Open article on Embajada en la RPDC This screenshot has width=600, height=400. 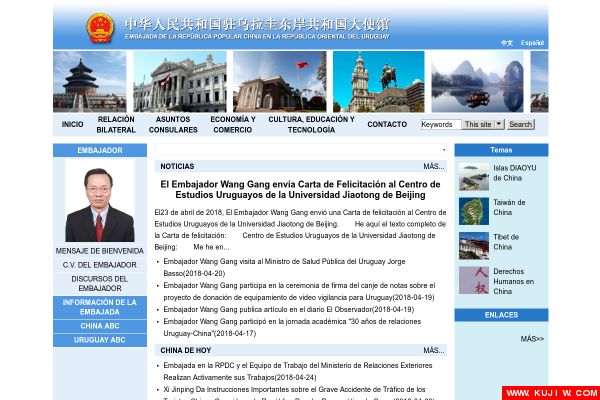click(298, 371)
